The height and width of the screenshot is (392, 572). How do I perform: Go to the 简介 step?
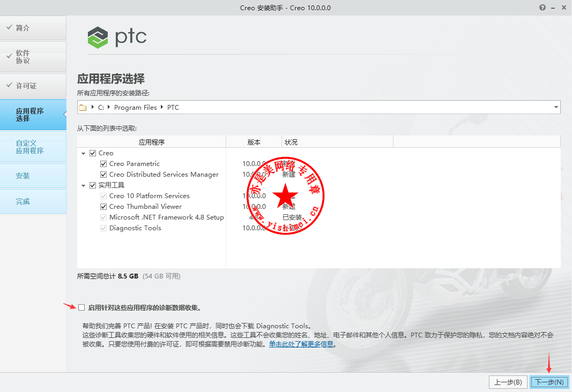(33, 28)
